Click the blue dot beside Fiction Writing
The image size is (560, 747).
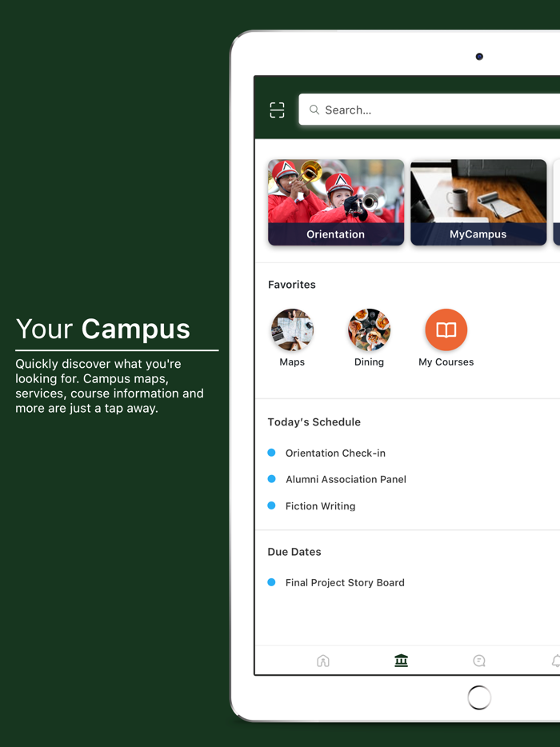click(272, 505)
